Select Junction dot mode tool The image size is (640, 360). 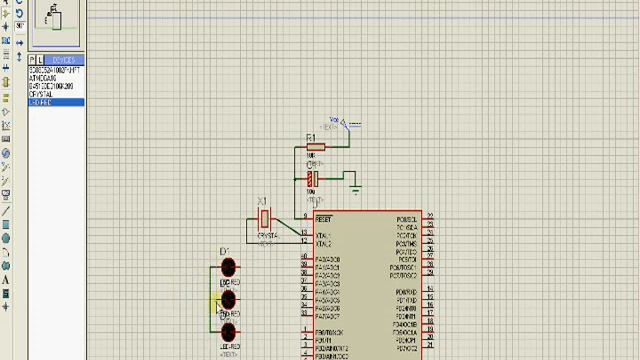pyautogui.click(x=6, y=27)
